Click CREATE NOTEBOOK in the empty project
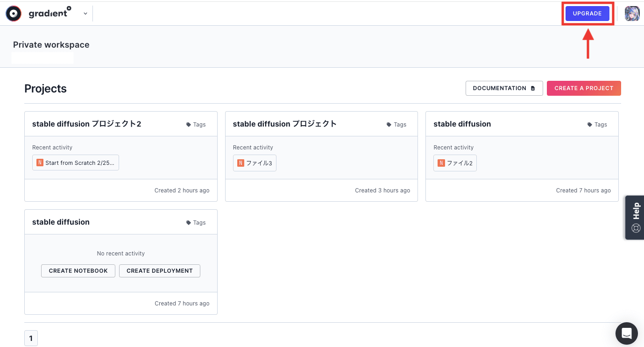Viewport: 644px width, 347px height. click(78, 271)
